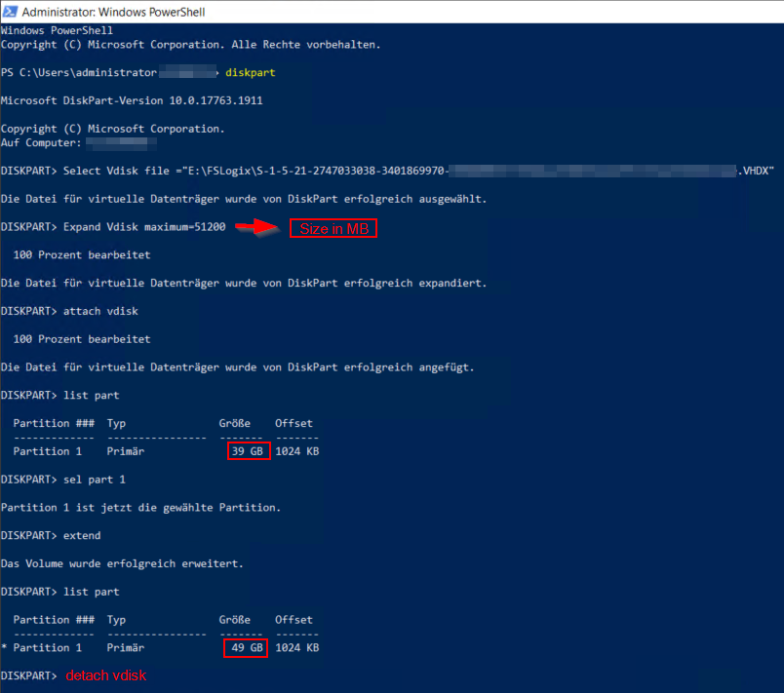The width and height of the screenshot is (784, 693).
Task: Click the "1024 KB" offset beside 39 GB
Action: point(297,451)
